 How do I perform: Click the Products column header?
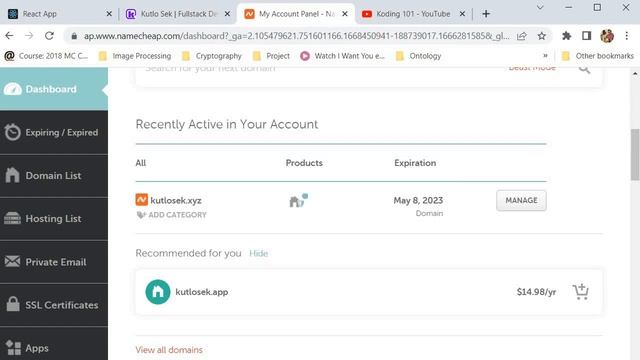[x=304, y=163]
